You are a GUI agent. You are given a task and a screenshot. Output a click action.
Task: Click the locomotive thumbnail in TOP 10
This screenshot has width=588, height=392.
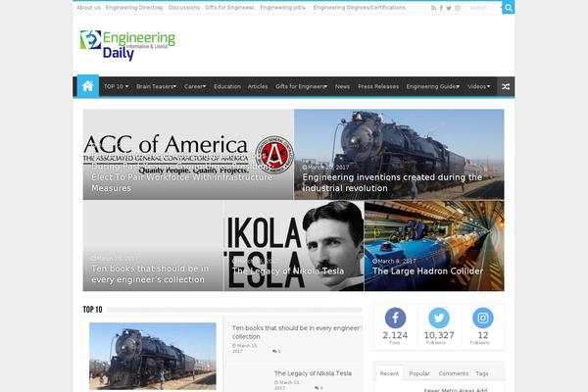click(153, 356)
